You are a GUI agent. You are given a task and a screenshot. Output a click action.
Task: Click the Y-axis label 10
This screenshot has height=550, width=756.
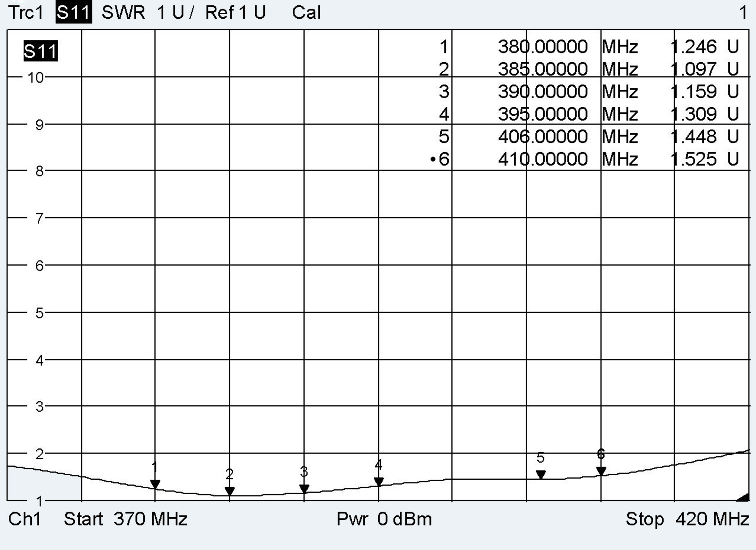(36, 78)
